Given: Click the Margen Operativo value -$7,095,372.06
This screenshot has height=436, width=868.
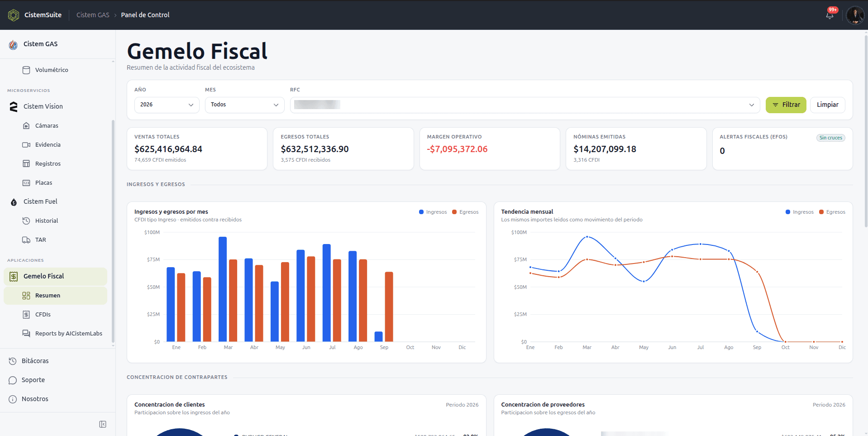Looking at the screenshot, I should pyautogui.click(x=458, y=149).
